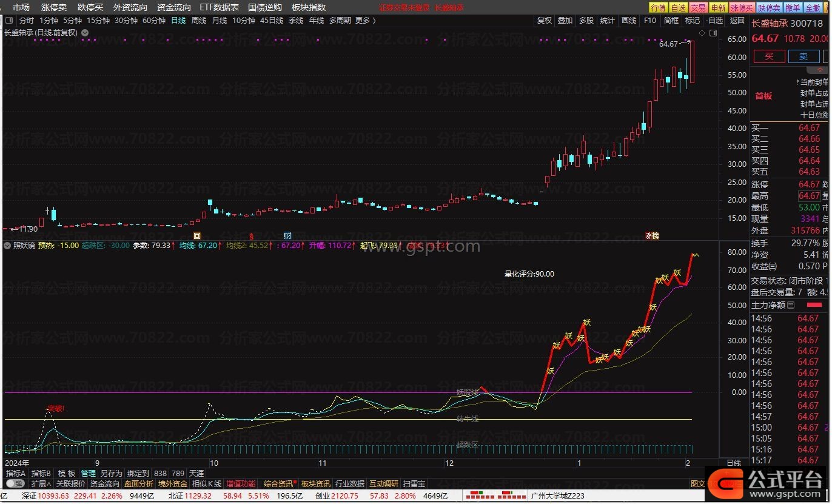This screenshot has width=832, height=504.
Task: Open the 外资流向 menu
Action: 130,7
